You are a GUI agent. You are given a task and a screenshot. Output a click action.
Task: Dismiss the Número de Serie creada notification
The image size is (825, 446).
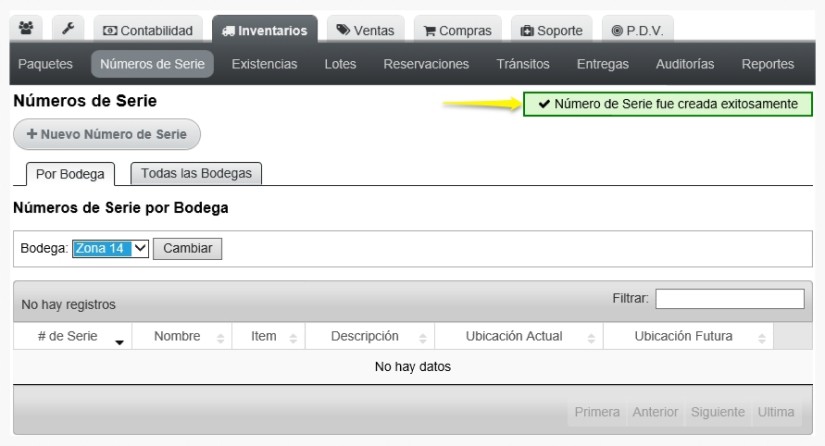[668, 104]
